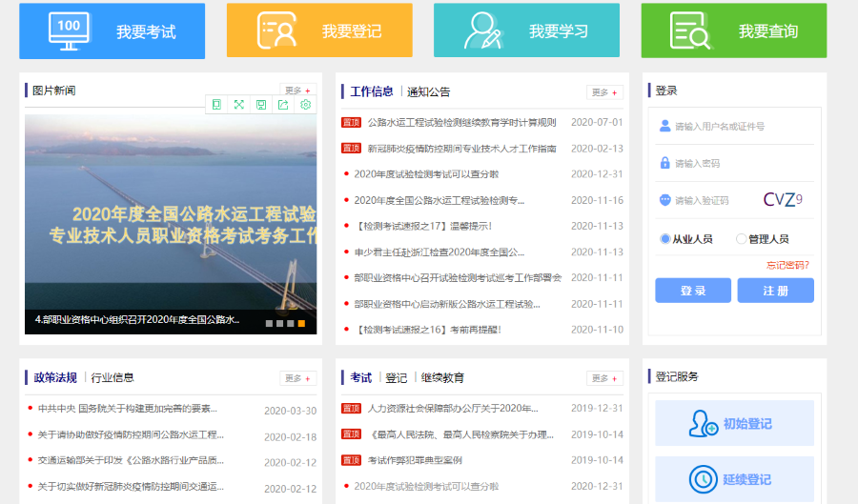Select the 从业人员 radio button

(x=664, y=239)
